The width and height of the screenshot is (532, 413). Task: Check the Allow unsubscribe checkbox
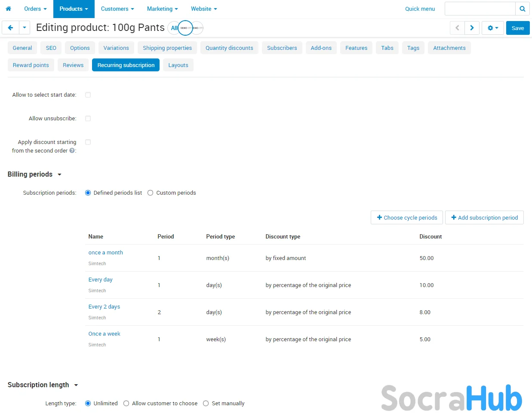88,119
